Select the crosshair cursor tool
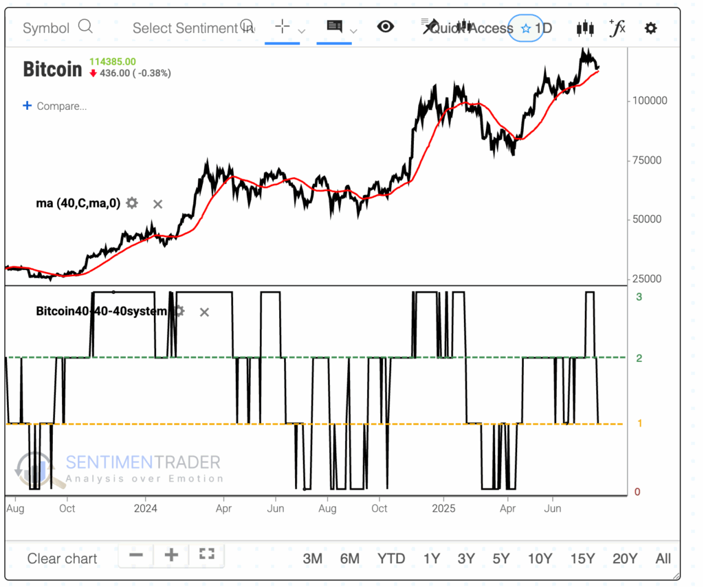 282,26
